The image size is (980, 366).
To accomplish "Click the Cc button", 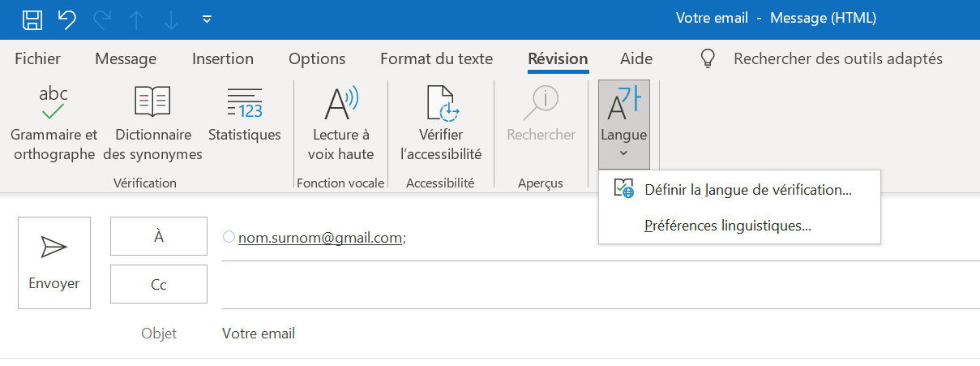I will pyautogui.click(x=159, y=285).
